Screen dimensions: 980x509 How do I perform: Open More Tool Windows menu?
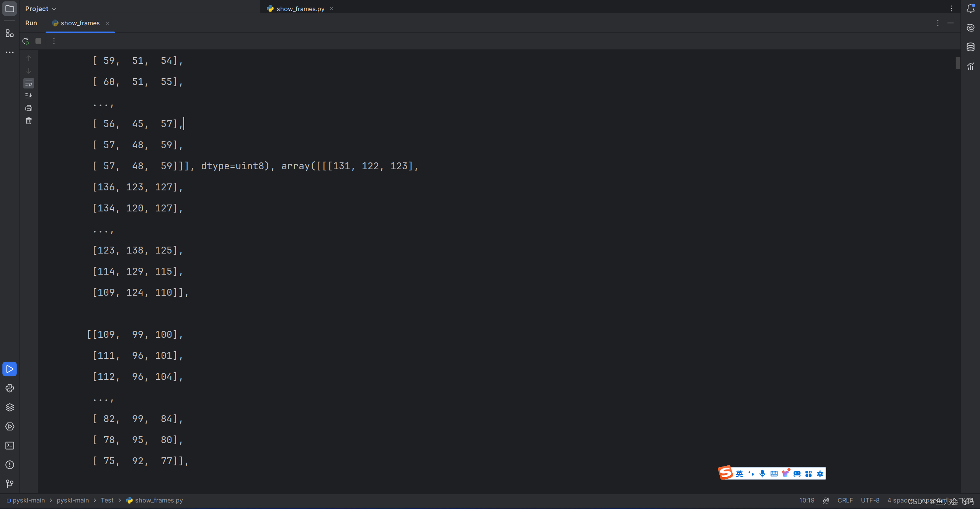coord(10,52)
